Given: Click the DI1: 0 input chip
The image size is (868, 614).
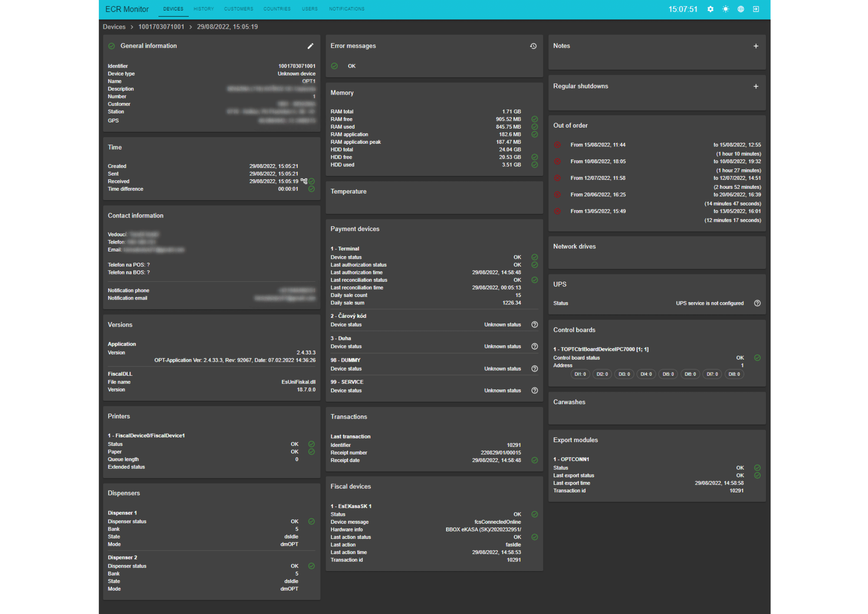Looking at the screenshot, I should point(580,374).
